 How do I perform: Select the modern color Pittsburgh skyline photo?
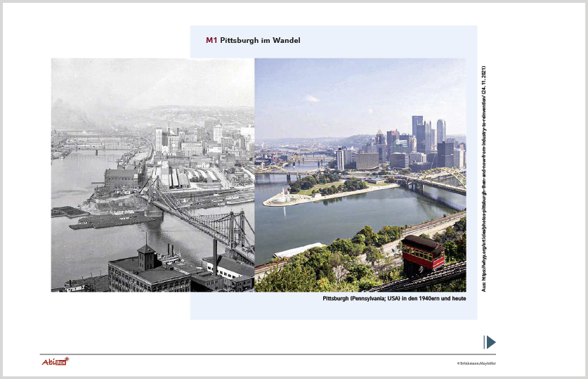pos(360,175)
